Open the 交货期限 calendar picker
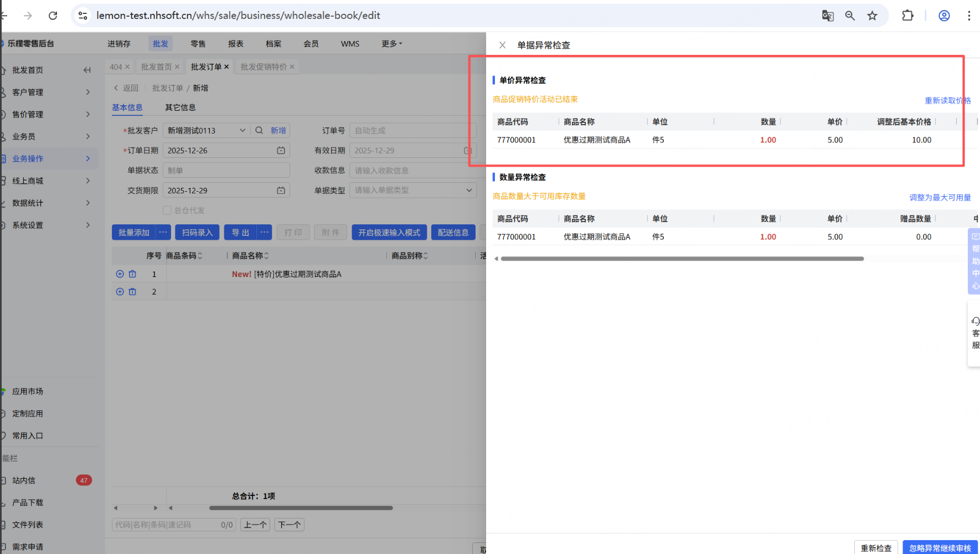 281,190
